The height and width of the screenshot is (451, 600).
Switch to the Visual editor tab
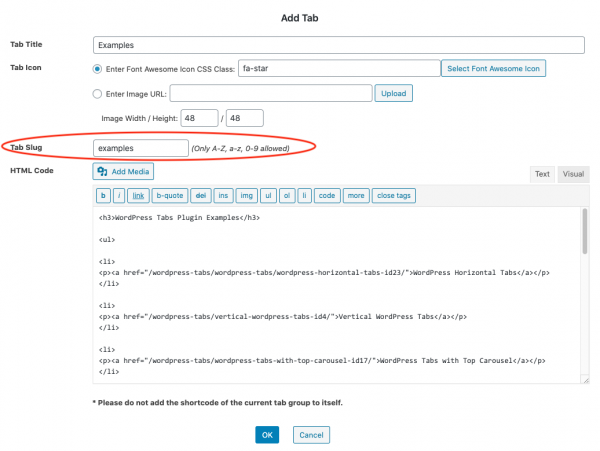tap(573, 173)
